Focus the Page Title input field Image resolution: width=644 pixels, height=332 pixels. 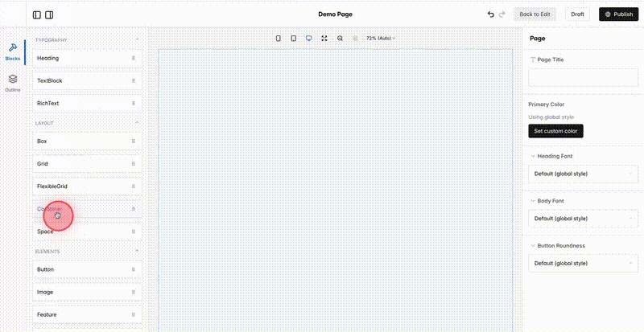pyautogui.click(x=583, y=77)
